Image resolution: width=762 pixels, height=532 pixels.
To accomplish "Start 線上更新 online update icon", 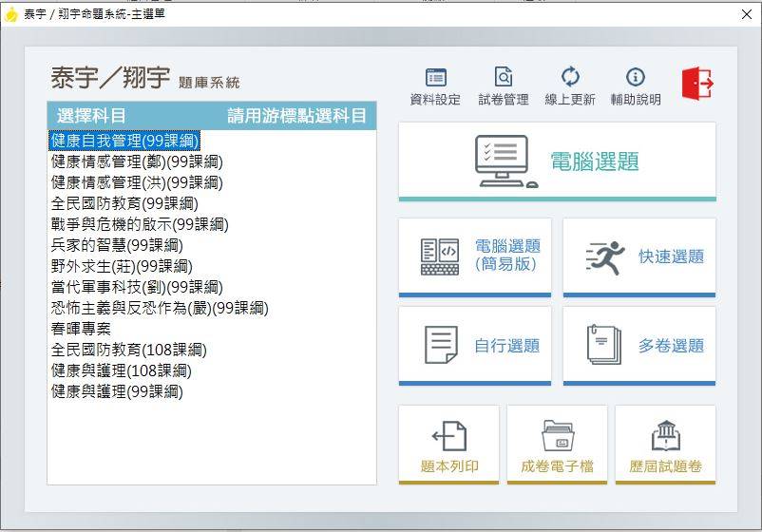I will pos(570,87).
